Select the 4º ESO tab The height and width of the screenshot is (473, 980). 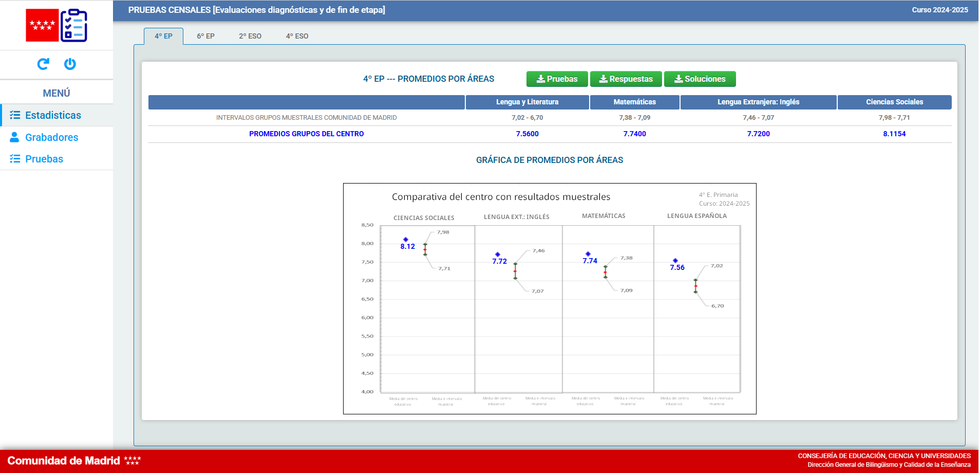[x=297, y=36]
